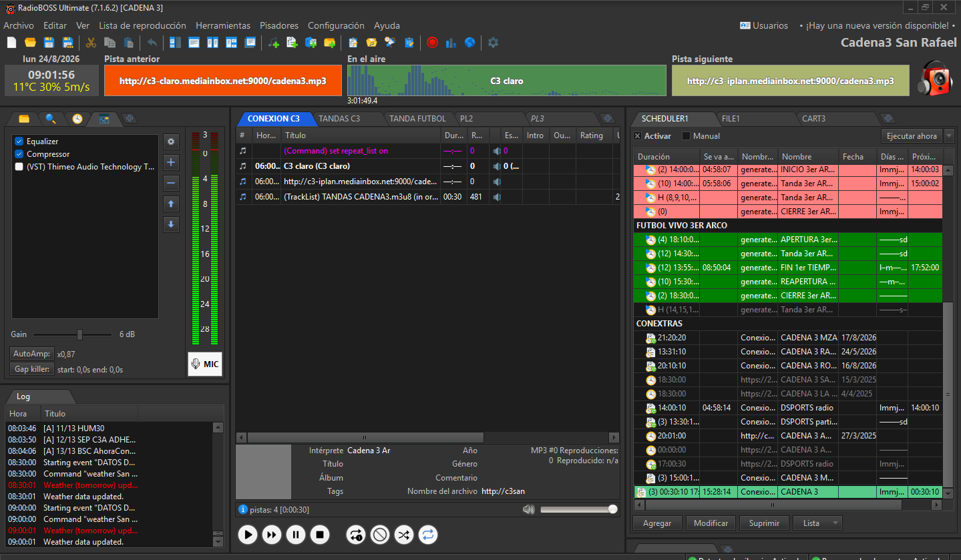The width and height of the screenshot is (961, 560).
Task: Click the new version available notice link
Action: click(x=877, y=25)
